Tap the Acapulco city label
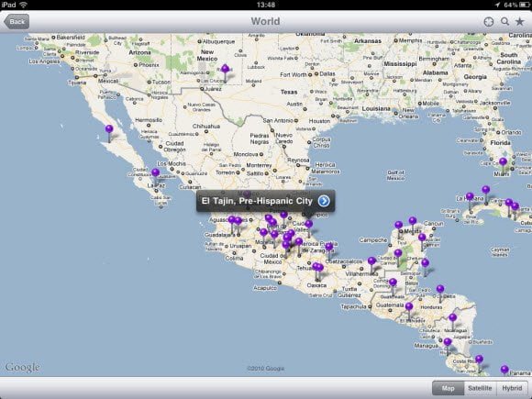Image resolution: width=532 pixels, height=399 pixels. click(265, 288)
